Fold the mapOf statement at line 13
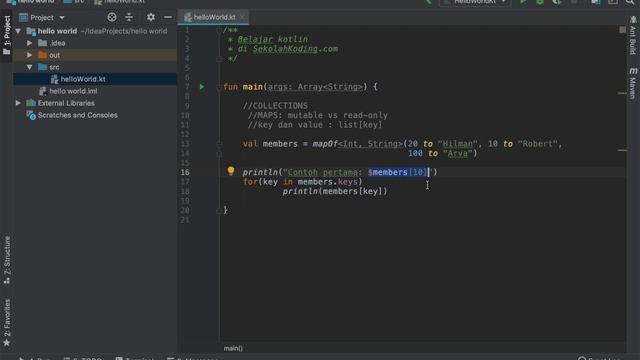Image resolution: width=640 pixels, height=360 pixels. (219, 144)
